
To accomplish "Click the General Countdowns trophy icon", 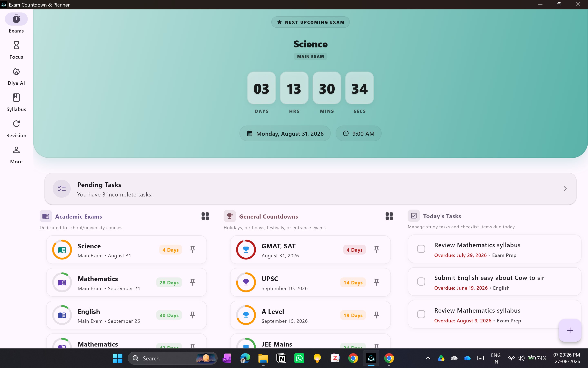I will (x=230, y=216).
